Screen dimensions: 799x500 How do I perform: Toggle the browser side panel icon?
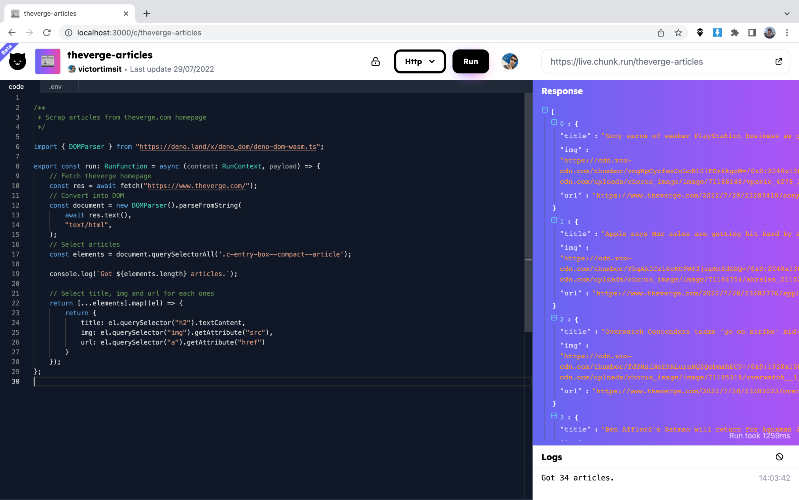(752, 33)
